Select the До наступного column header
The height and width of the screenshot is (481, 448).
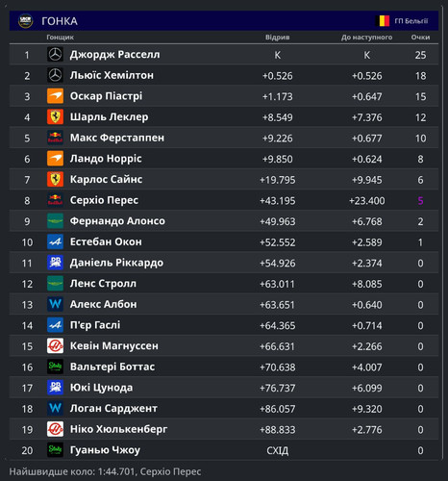pyautogui.click(x=366, y=38)
